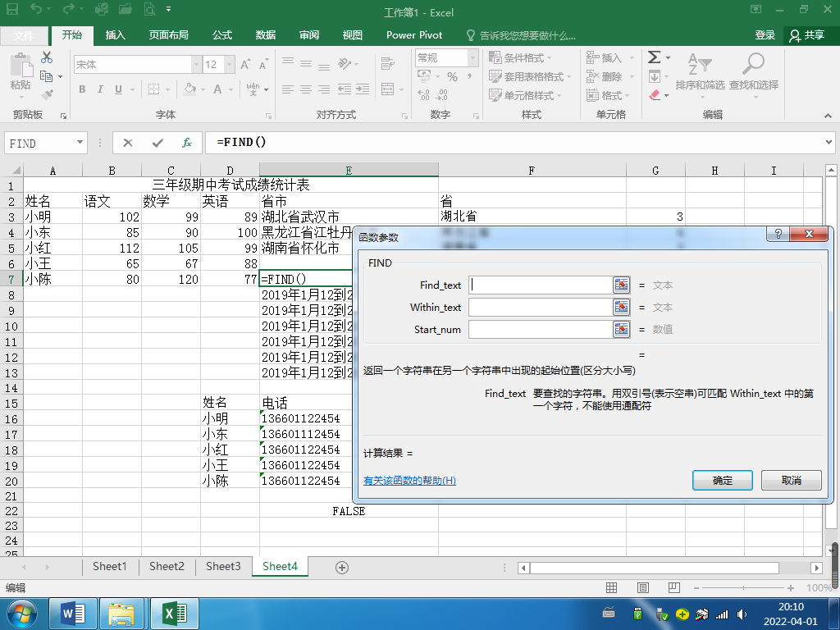Toggle Bold formatting button
This screenshot has height=630, width=840.
[82, 89]
